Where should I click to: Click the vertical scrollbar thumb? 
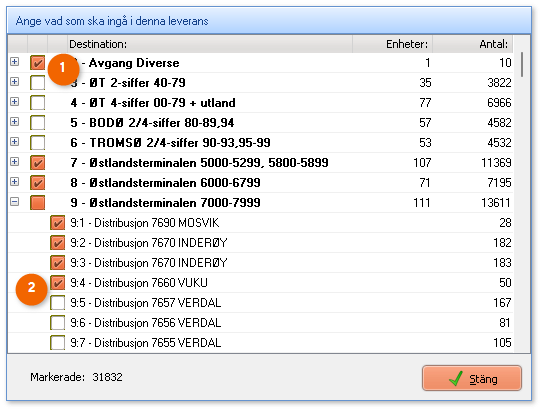pyautogui.click(x=522, y=65)
